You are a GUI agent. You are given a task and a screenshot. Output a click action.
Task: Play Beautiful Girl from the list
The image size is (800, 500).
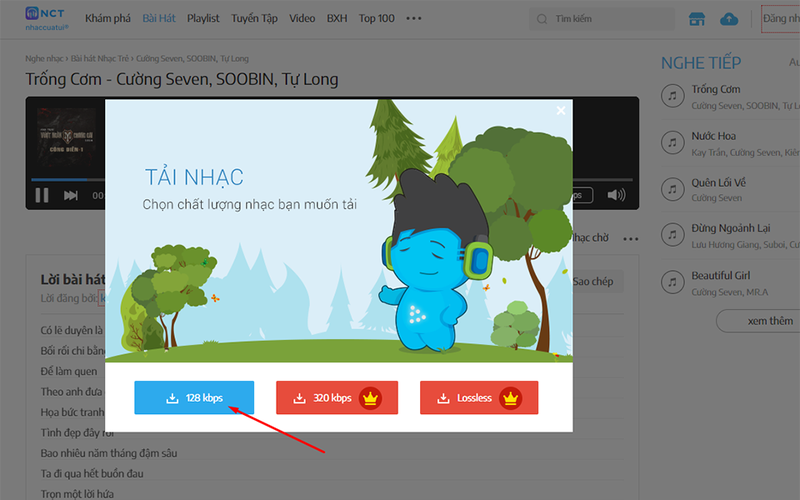(720, 276)
